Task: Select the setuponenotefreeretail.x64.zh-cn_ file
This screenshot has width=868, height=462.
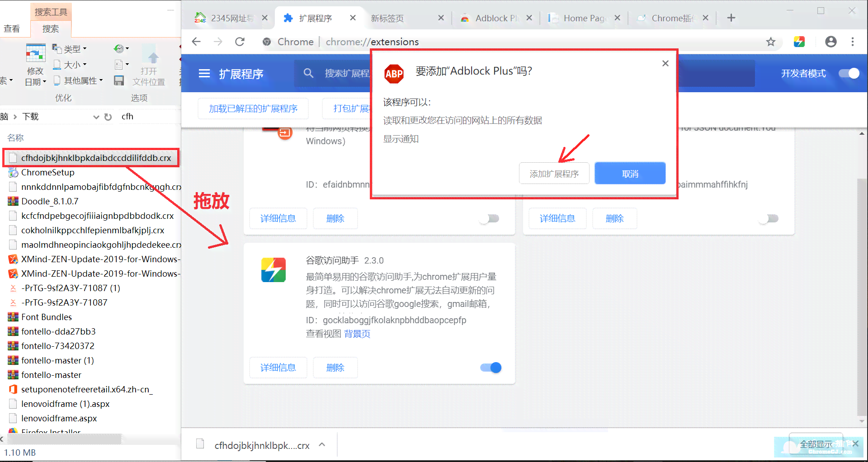Action: tap(87, 389)
